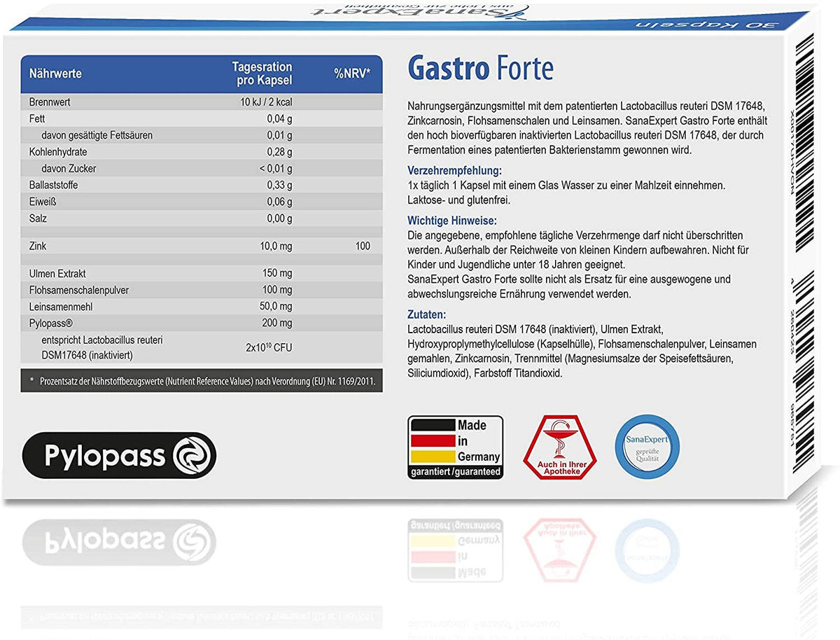
Task: Click the '0,00 g' Salz value
Action: 279,219
